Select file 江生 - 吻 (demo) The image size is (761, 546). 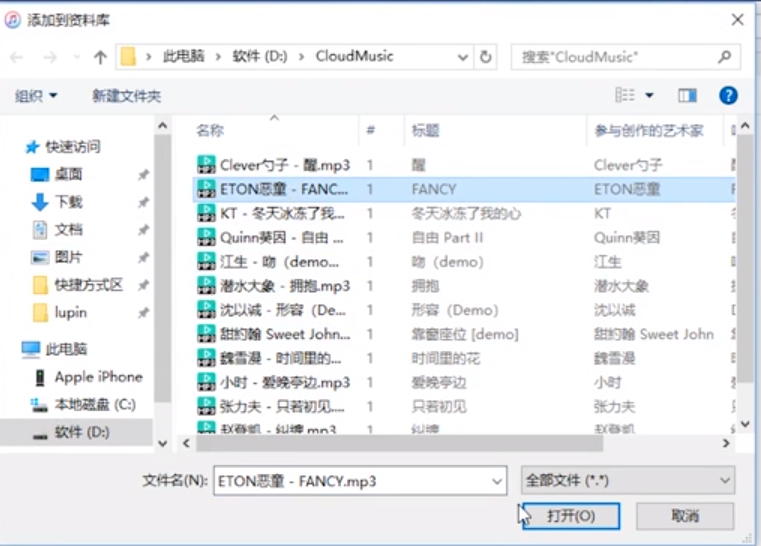click(280, 262)
